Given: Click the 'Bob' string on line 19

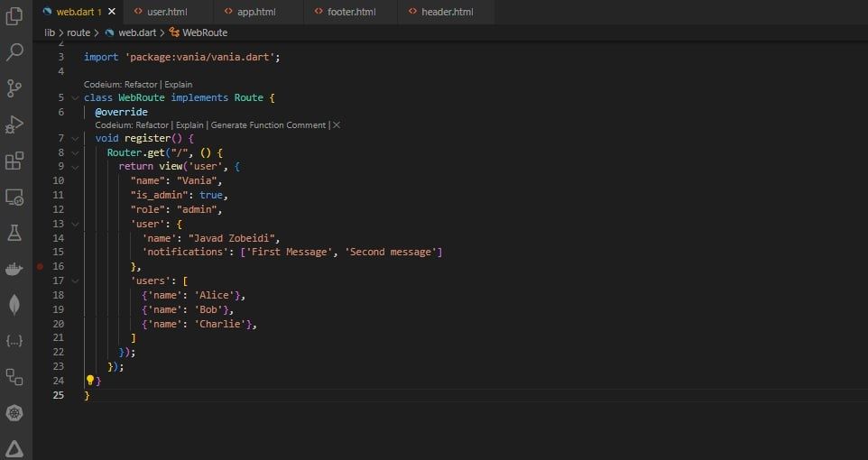Looking at the screenshot, I should pyautogui.click(x=208, y=310).
